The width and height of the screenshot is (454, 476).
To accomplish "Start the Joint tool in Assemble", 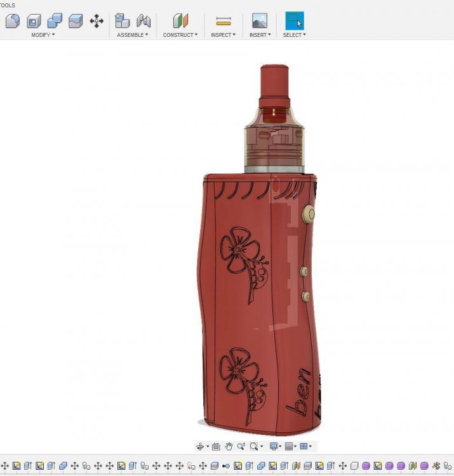I will click(x=144, y=21).
